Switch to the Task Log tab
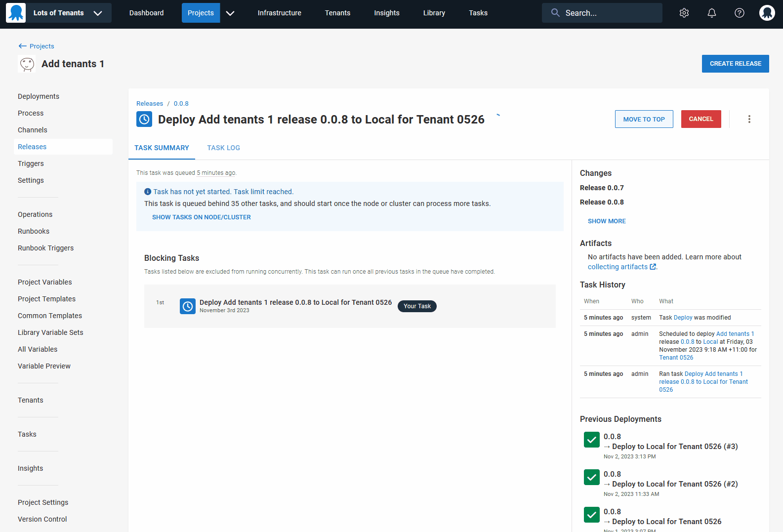This screenshot has width=783, height=532. [223, 148]
